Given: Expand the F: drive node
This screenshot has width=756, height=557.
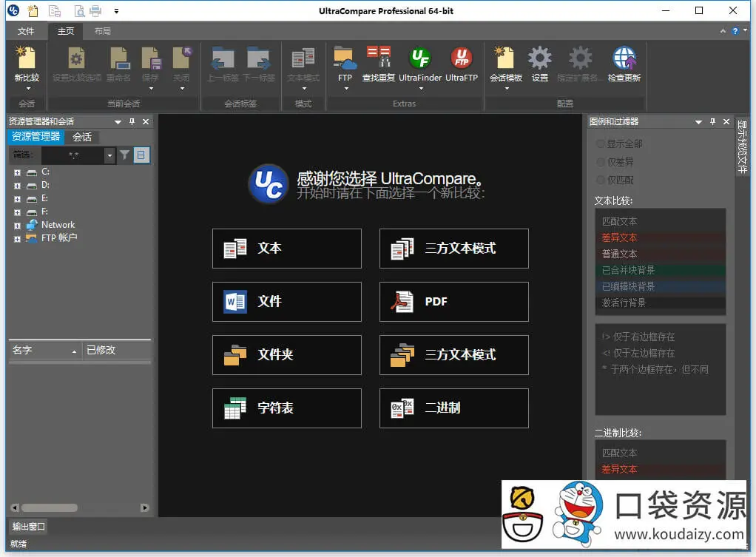Looking at the screenshot, I should (x=17, y=212).
